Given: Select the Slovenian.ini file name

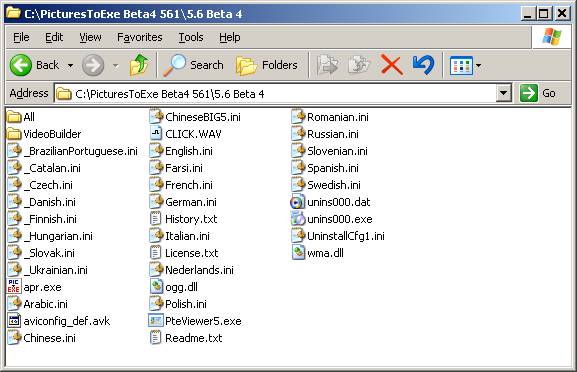Looking at the screenshot, I should click(337, 151).
